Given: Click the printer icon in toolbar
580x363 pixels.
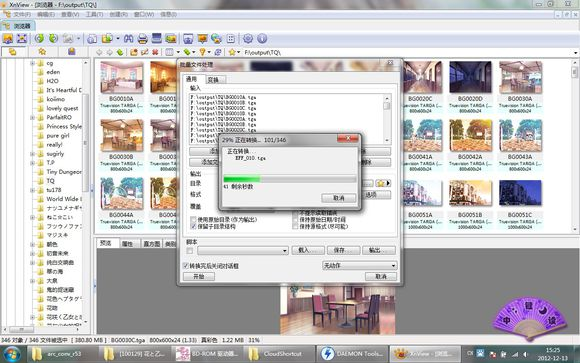Looking at the screenshot, I should (143, 38).
